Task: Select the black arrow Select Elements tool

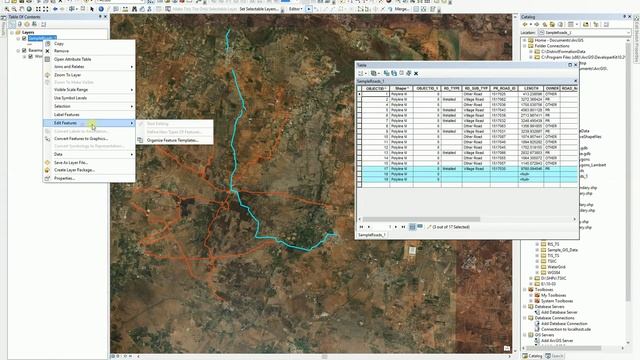Action: [x=92, y=9]
